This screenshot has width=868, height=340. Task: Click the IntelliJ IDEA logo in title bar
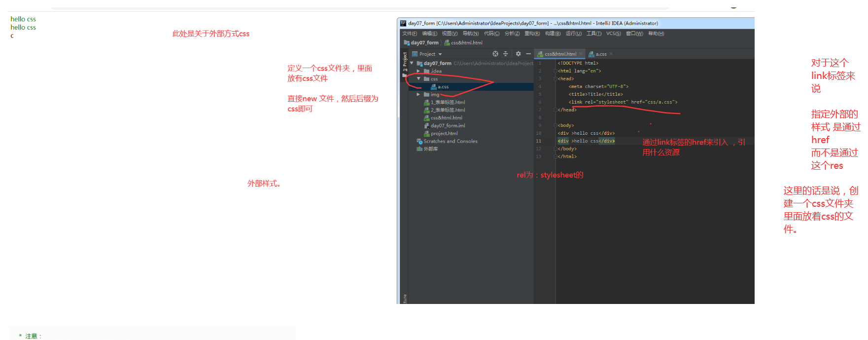click(x=403, y=23)
